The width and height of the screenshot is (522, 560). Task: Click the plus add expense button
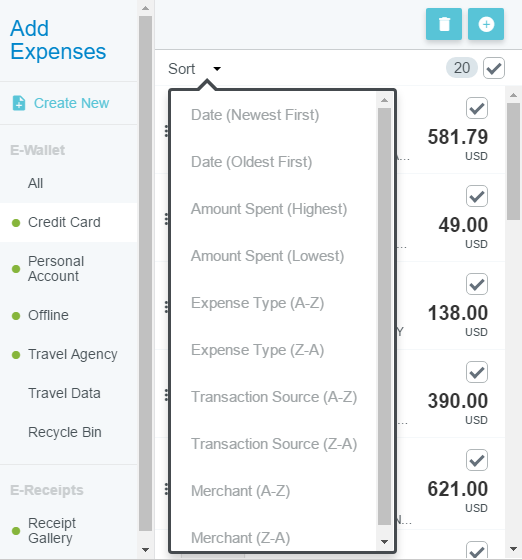pyautogui.click(x=486, y=24)
